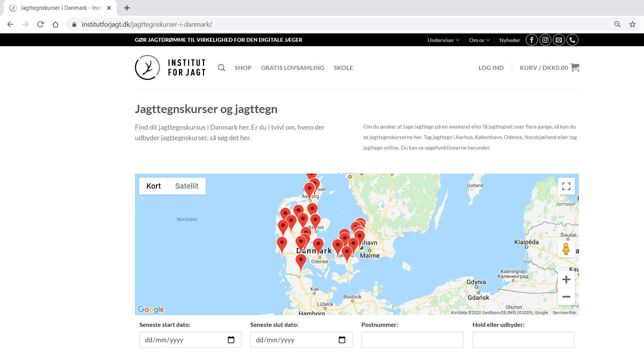Go to GRATIS LOVSAMLING page
The height and width of the screenshot is (361, 644).
click(292, 68)
